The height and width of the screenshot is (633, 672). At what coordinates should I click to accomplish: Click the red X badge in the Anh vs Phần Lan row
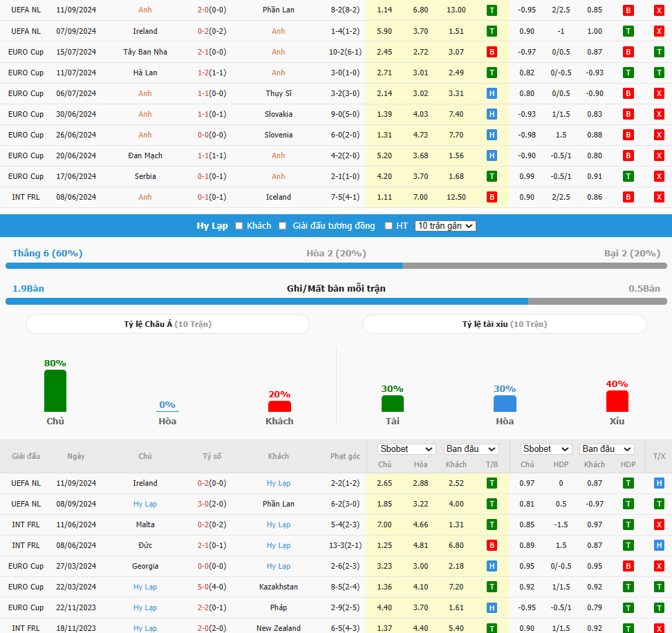[659, 10]
